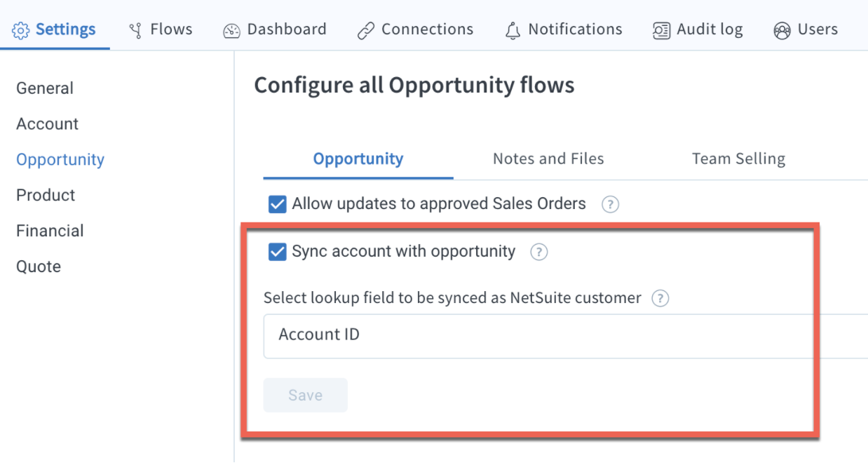The image size is (868, 463).
Task: Open the Account ID lookup field dropdown
Action: click(566, 335)
